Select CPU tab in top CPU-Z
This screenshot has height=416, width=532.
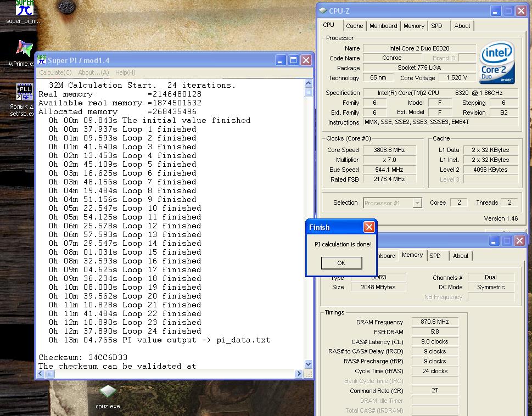point(328,25)
